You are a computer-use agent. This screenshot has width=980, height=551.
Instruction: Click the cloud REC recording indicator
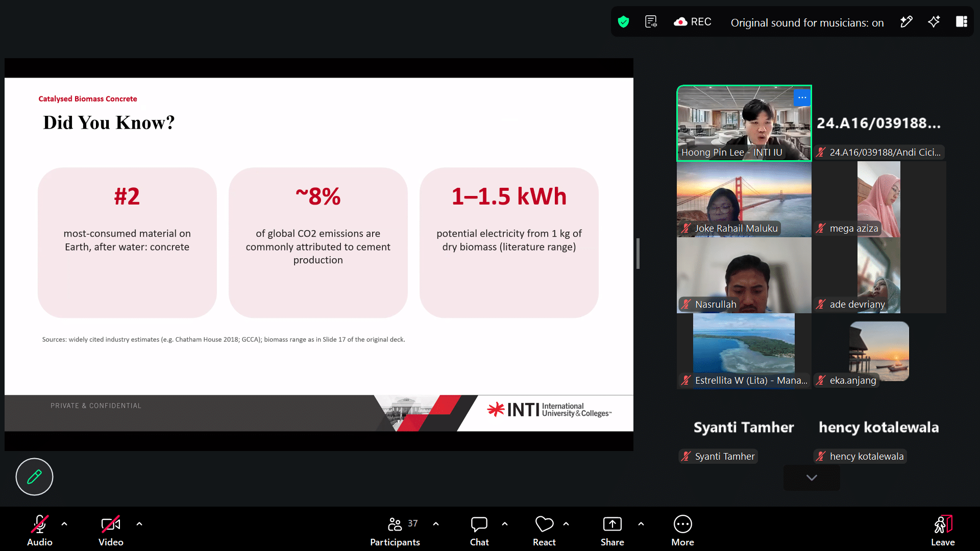tap(693, 22)
